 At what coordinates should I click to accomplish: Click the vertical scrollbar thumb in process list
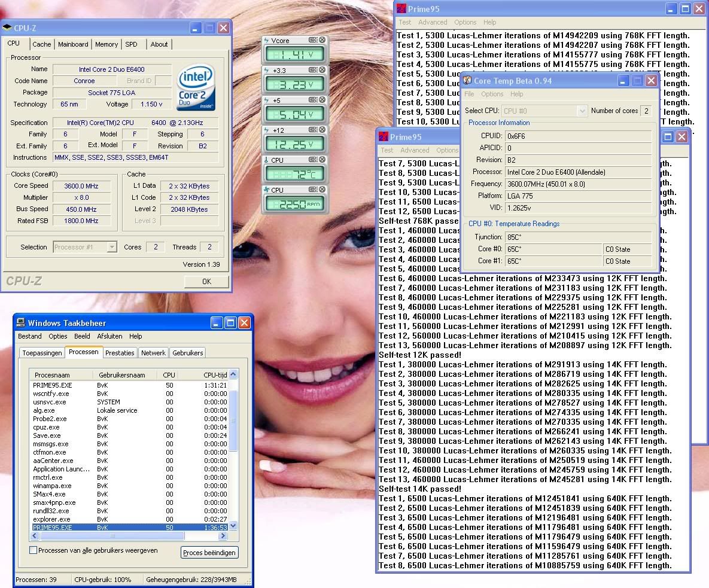pyautogui.click(x=233, y=421)
